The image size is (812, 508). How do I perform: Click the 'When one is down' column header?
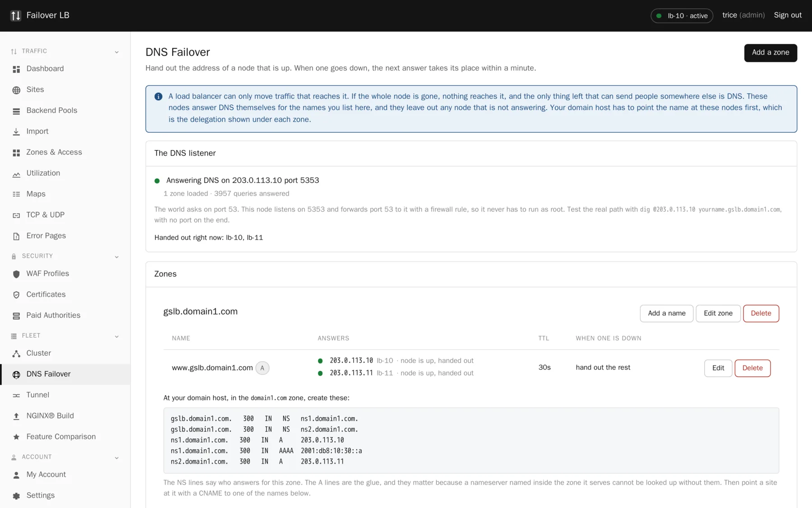point(608,338)
